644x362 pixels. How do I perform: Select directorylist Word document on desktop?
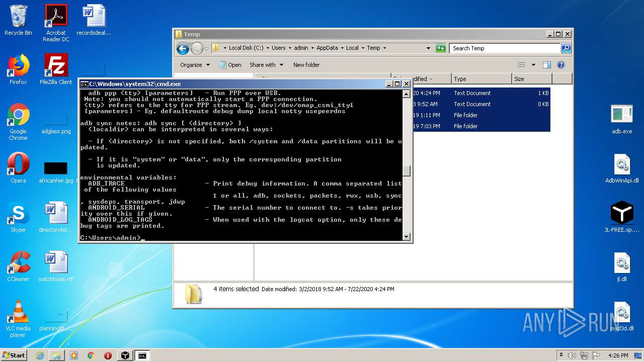pos(56,217)
